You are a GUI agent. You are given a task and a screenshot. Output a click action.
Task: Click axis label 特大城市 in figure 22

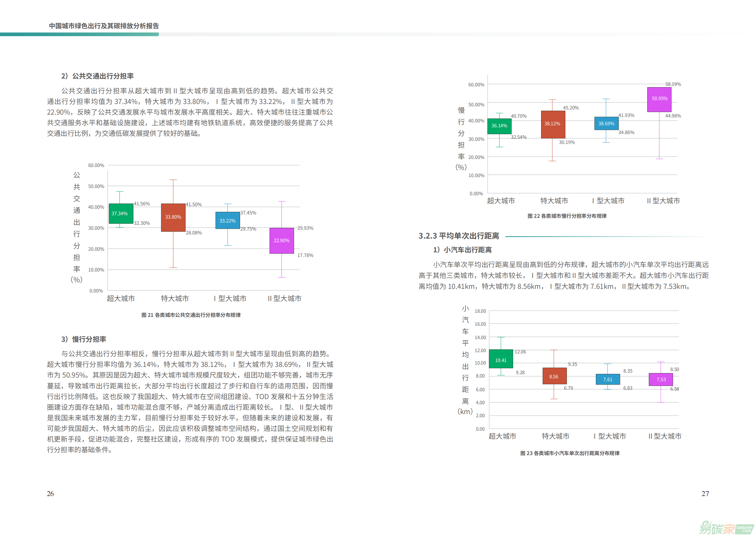click(x=554, y=201)
